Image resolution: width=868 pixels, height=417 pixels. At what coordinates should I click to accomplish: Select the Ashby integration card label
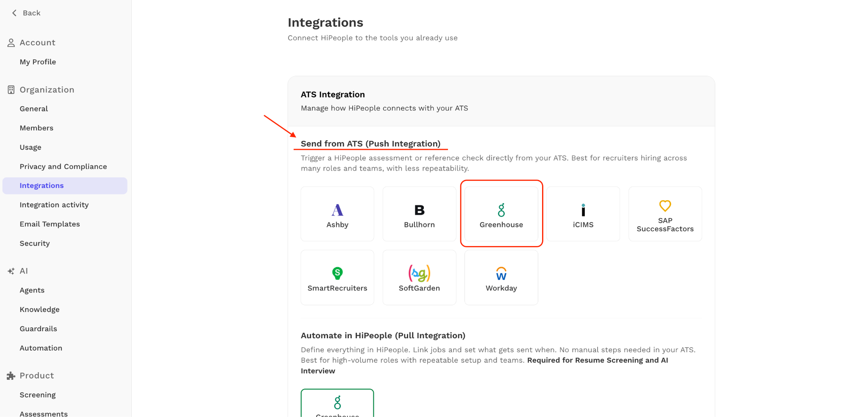[x=337, y=225]
